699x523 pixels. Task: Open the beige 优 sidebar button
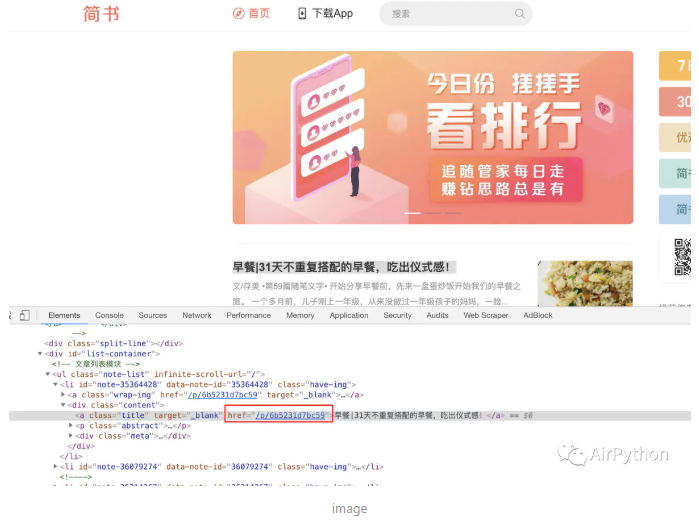click(x=675, y=137)
